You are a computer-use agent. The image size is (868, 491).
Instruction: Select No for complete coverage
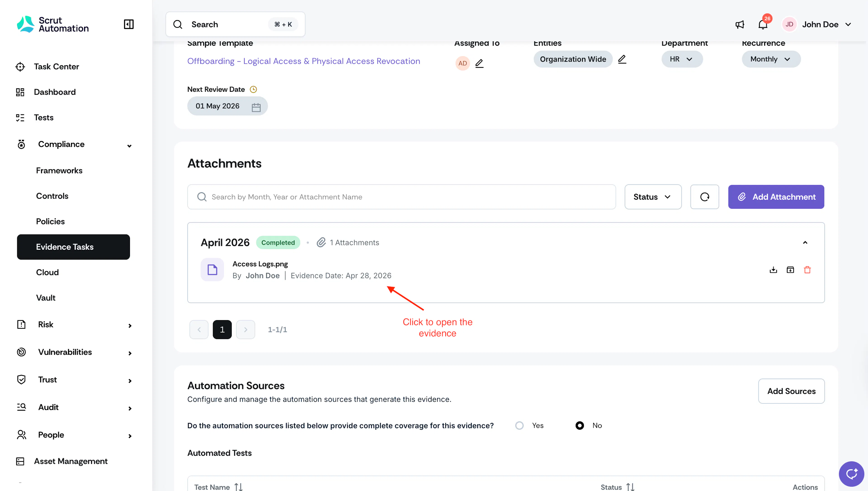coord(579,426)
